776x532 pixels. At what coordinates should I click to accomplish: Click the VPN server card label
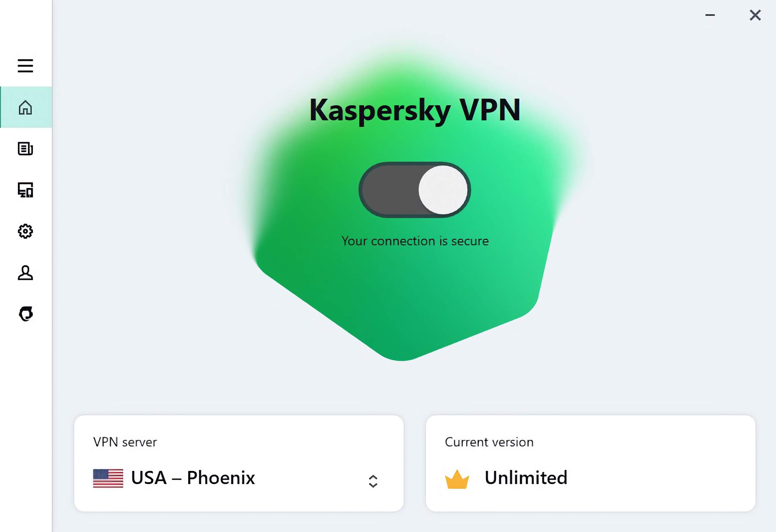point(125,442)
